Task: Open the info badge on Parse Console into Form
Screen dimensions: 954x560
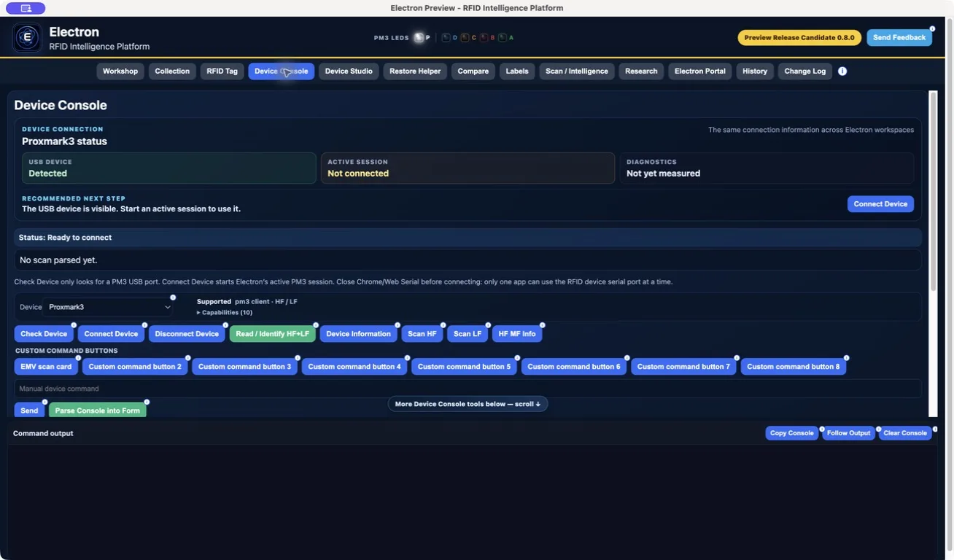Action: pos(147,402)
